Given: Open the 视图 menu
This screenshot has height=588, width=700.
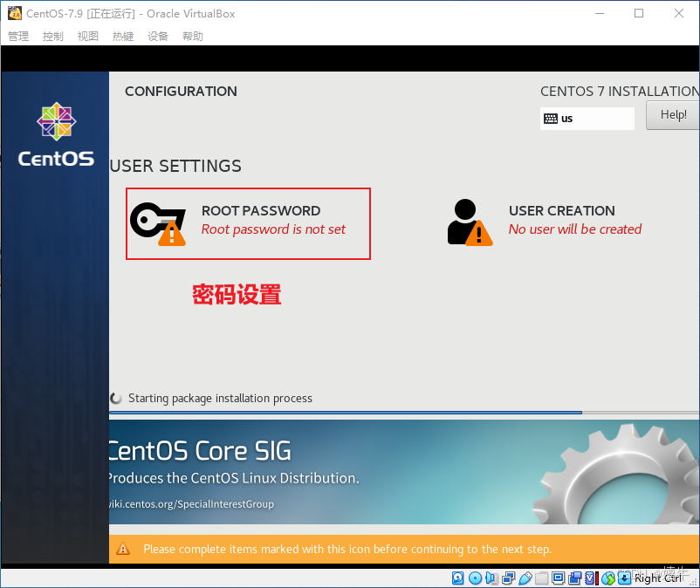Looking at the screenshot, I should [x=88, y=36].
